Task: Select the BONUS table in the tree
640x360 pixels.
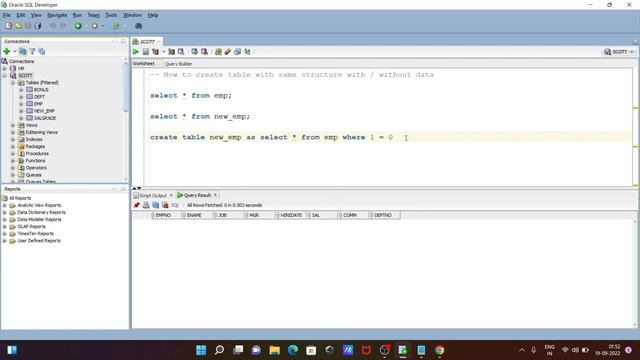Action: 41,90
